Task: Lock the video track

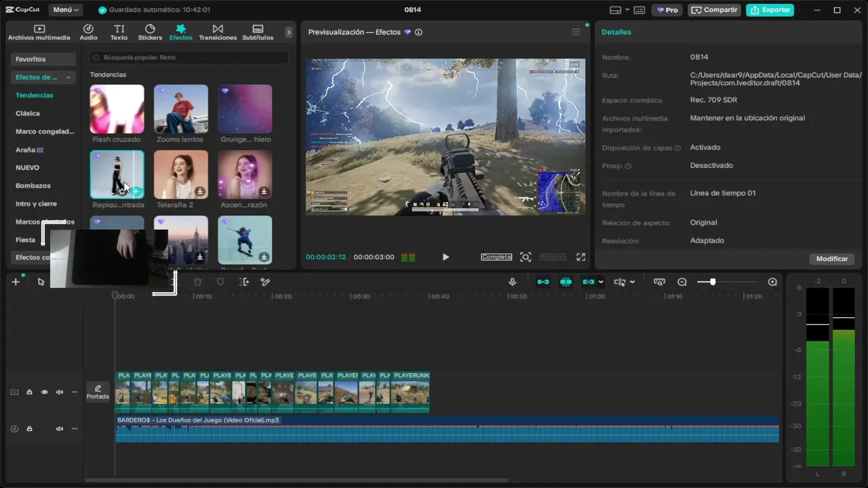Action: (29, 392)
